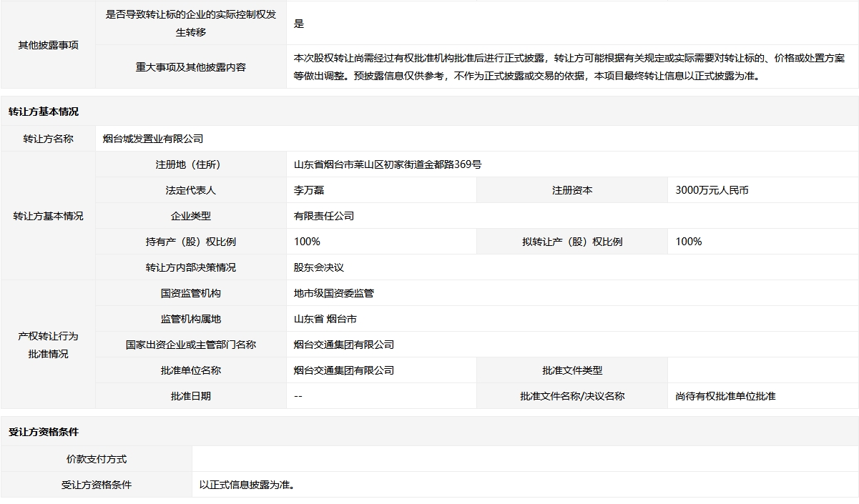Select the value '3000万元人民币'
Image resolution: width=859 pixels, height=504 pixels.
pos(712,190)
